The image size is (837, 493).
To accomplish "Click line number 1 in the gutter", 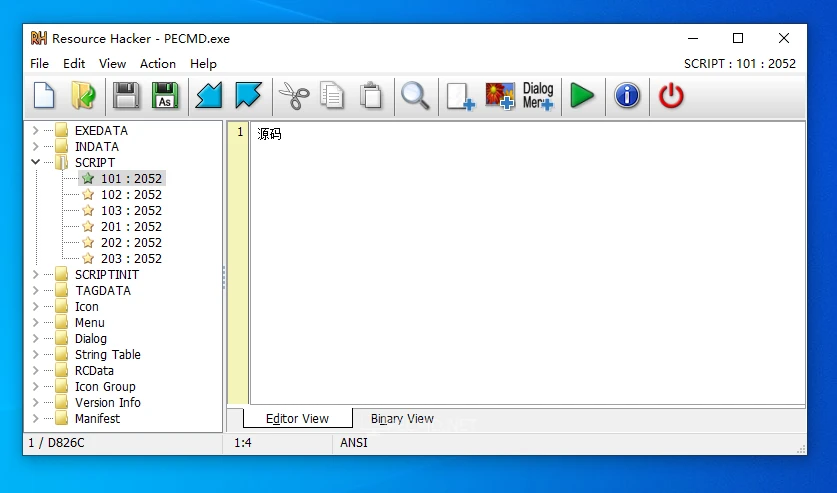I will [x=240, y=132].
